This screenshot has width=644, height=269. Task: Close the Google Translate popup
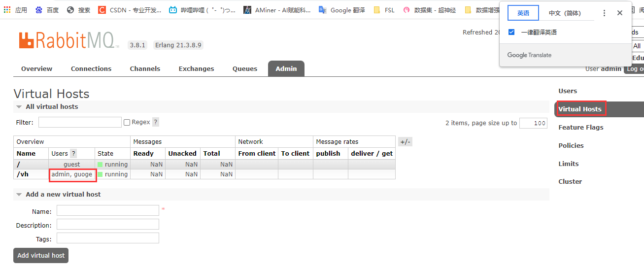pos(620,13)
